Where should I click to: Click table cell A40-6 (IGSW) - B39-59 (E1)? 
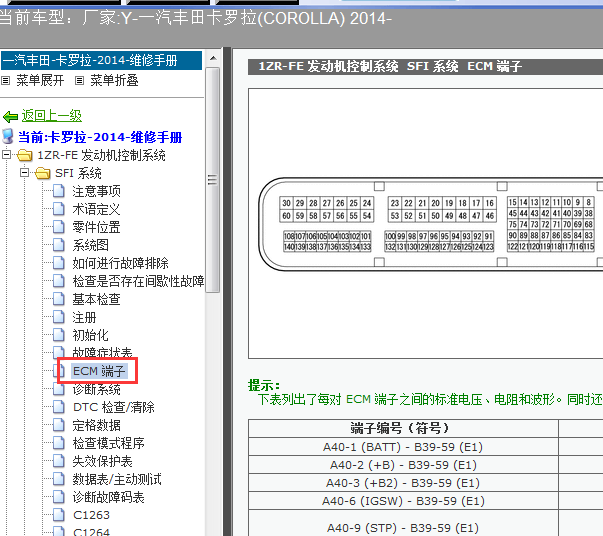(x=403, y=501)
